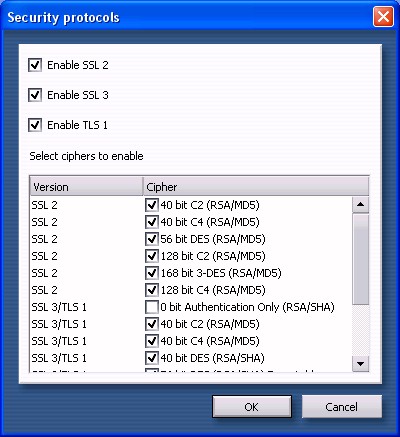Click the Cipher column header

(x=256, y=187)
